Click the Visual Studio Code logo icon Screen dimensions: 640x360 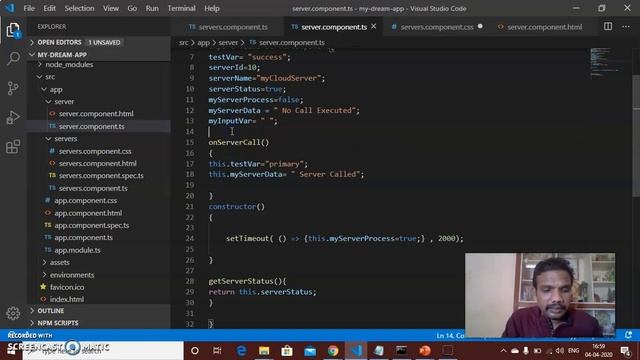pyautogui.click(x=9, y=8)
